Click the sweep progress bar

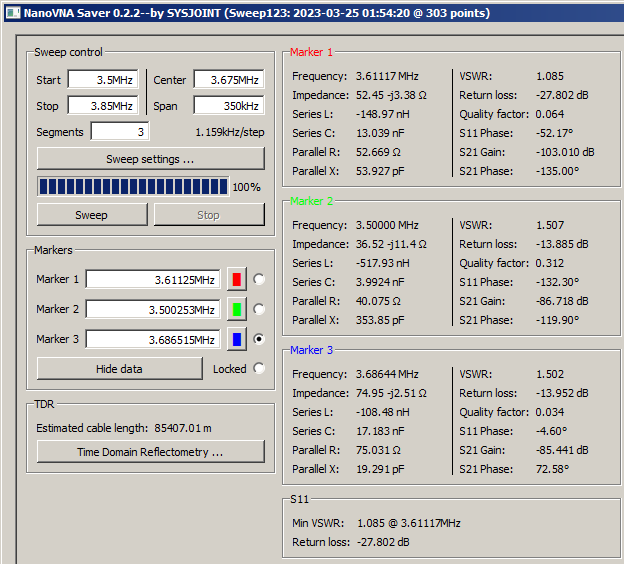click(x=132, y=187)
